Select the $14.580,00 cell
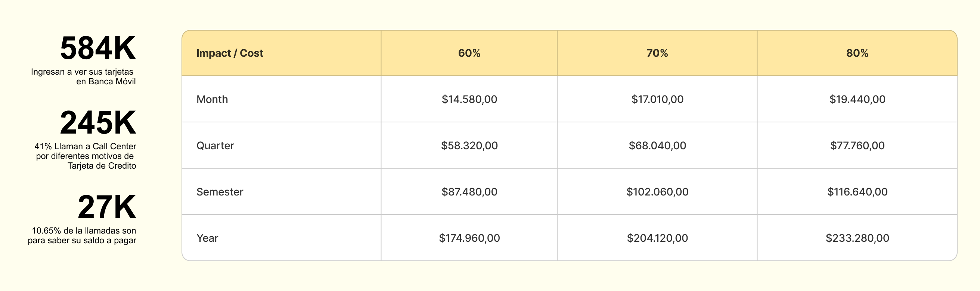This screenshot has width=980, height=291. coord(469,99)
